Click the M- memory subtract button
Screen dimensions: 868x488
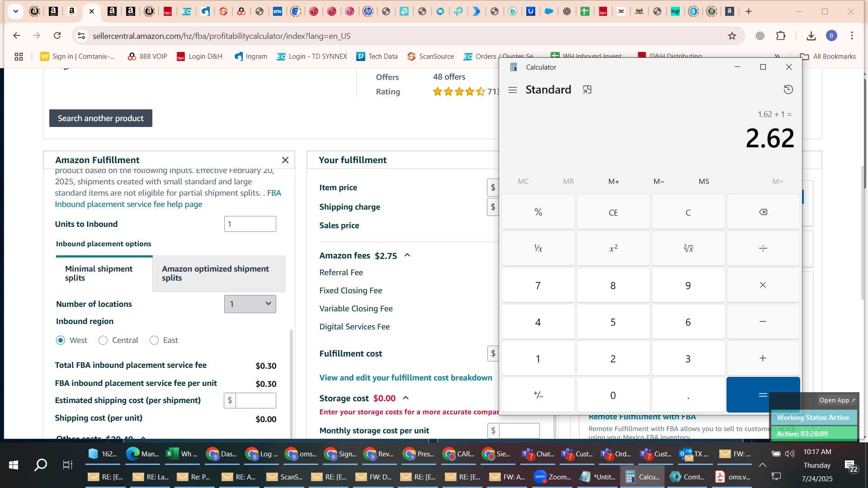point(659,181)
